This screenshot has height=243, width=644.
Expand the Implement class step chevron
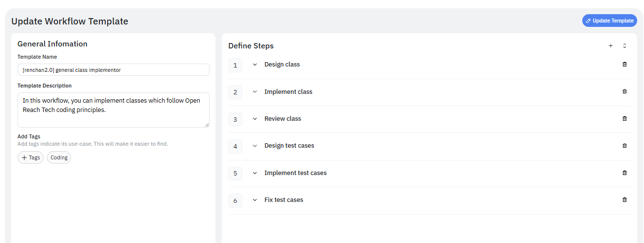[255, 92]
